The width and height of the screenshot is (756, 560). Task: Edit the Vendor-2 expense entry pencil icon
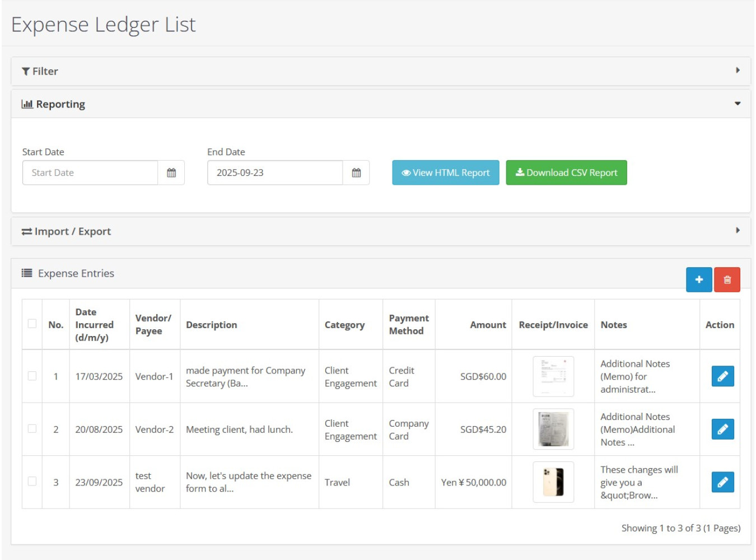tap(722, 430)
